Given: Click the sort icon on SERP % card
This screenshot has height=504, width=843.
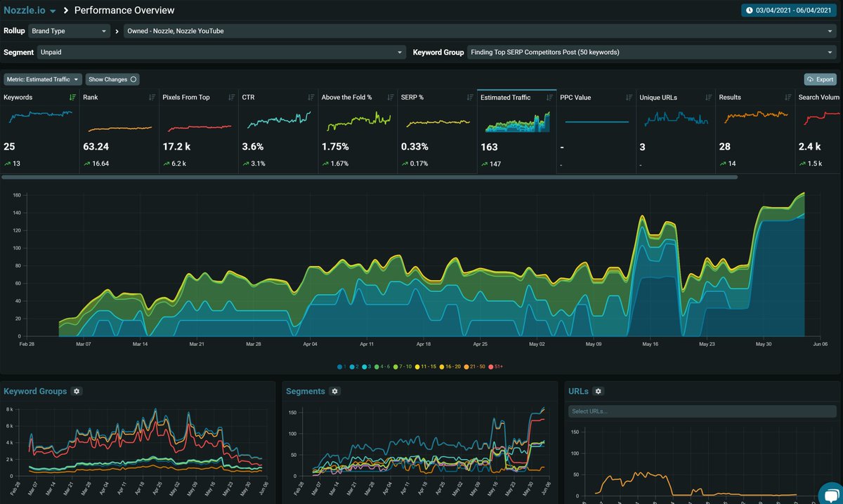Looking at the screenshot, I should tap(469, 98).
